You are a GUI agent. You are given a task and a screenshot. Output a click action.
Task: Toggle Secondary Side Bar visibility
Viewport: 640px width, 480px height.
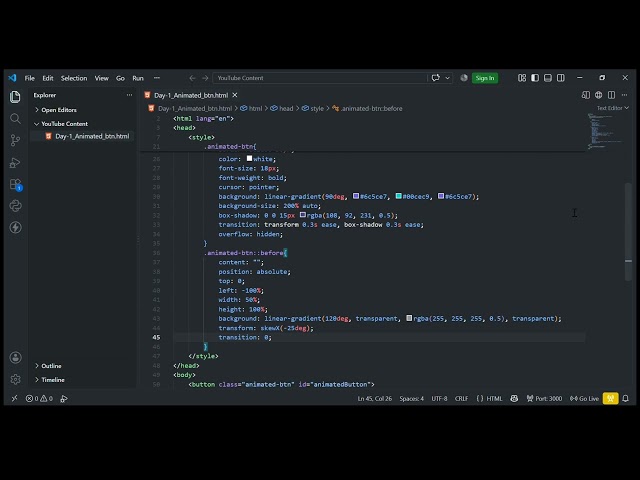click(x=561, y=78)
